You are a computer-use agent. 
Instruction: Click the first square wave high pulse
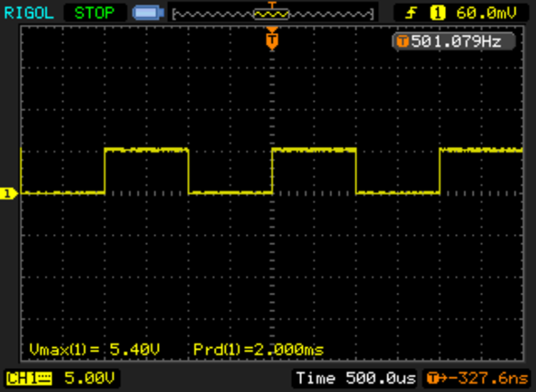pyautogui.click(x=146, y=150)
